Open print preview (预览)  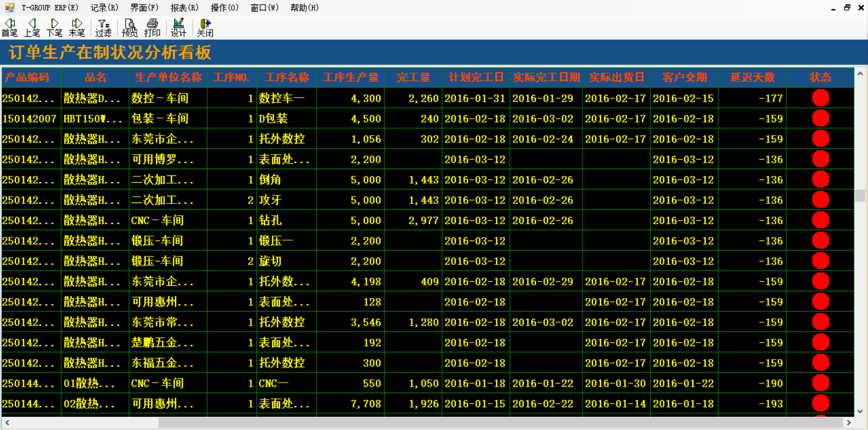pos(129,28)
